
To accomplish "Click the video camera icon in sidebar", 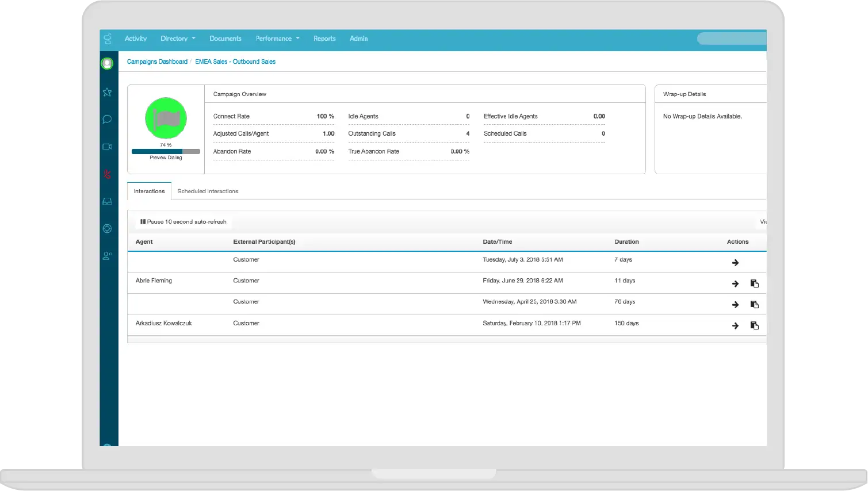I will click(107, 147).
